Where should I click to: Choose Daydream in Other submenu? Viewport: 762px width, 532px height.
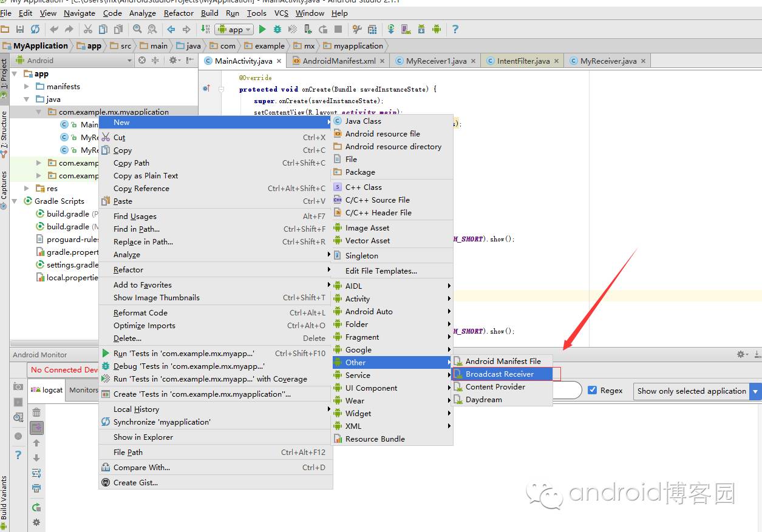(x=502, y=399)
